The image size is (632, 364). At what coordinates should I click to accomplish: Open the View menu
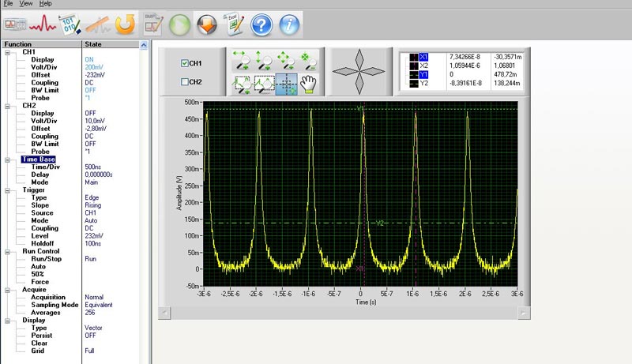click(x=26, y=4)
